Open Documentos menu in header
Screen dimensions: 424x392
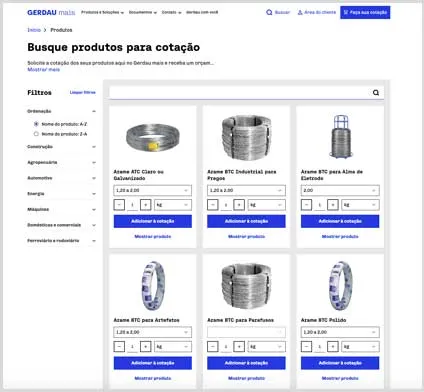[143, 12]
